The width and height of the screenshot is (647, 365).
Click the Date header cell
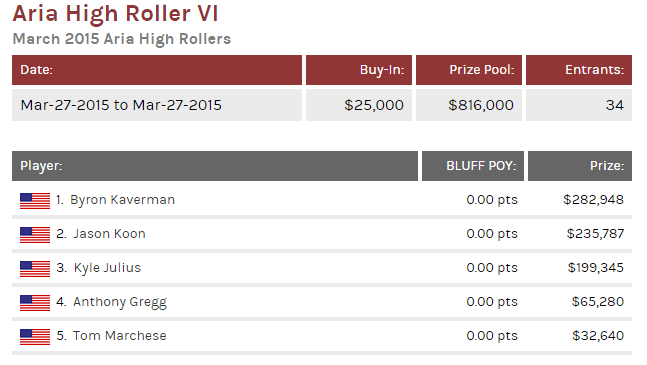click(x=157, y=70)
